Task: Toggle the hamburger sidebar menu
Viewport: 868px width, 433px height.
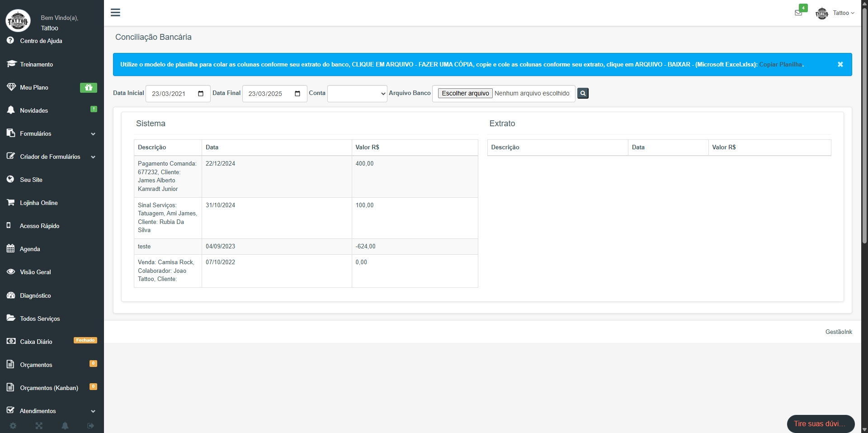Action: pyautogui.click(x=115, y=13)
